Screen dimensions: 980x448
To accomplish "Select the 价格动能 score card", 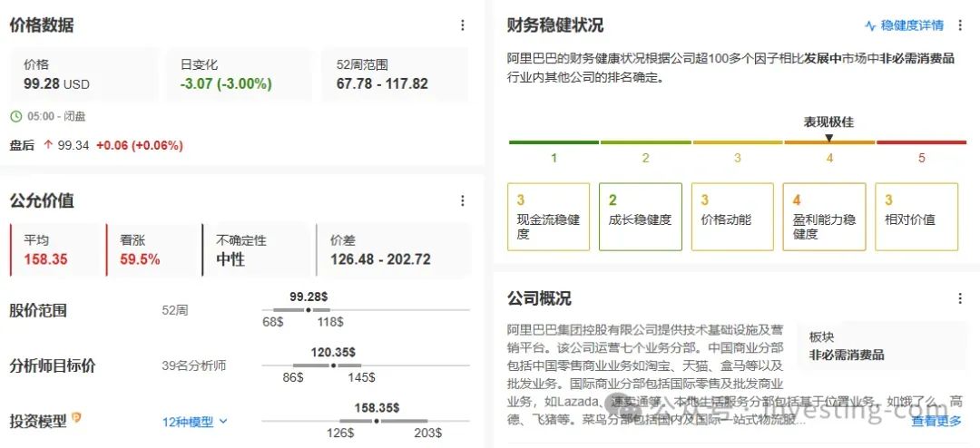I will point(732,217).
